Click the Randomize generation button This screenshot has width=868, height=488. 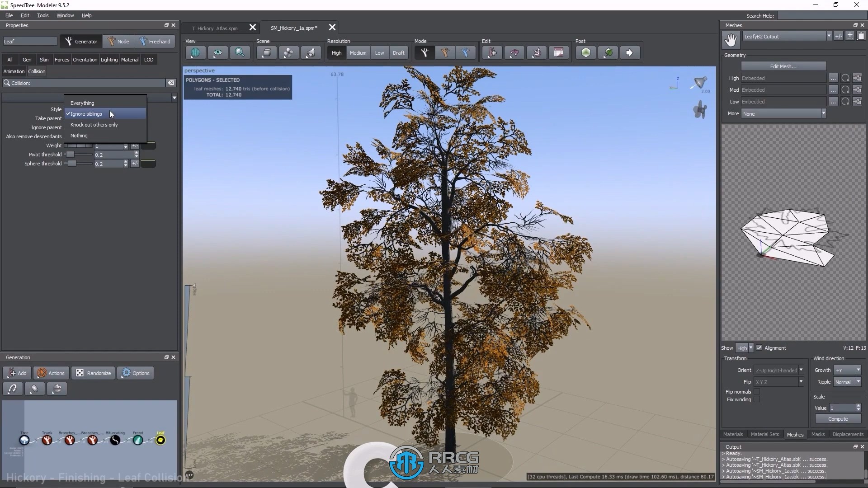pyautogui.click(x=93, y=373)
